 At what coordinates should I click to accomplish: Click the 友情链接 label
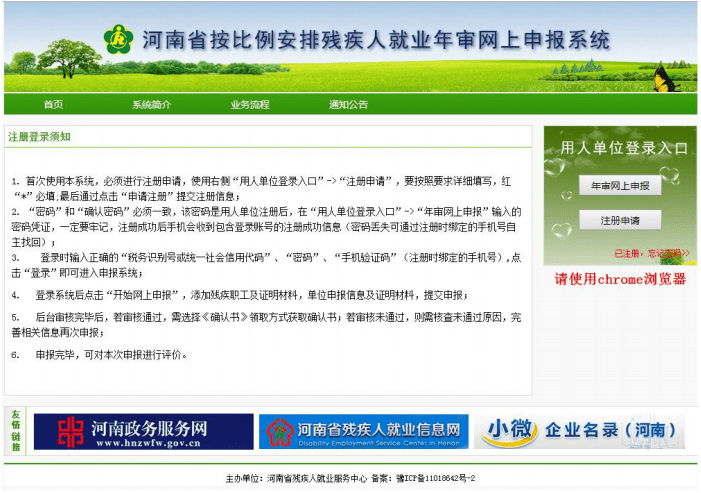coord(16,431)
